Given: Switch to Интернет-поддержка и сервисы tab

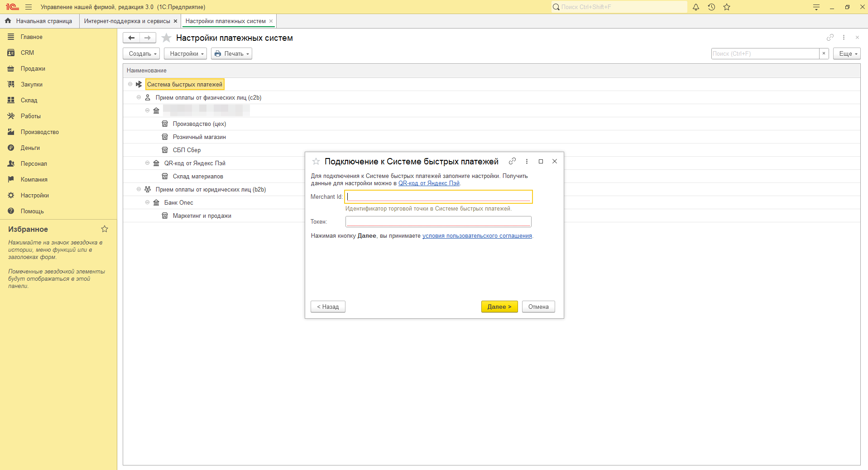Looking at the screenshot, I should coord(127,21).
